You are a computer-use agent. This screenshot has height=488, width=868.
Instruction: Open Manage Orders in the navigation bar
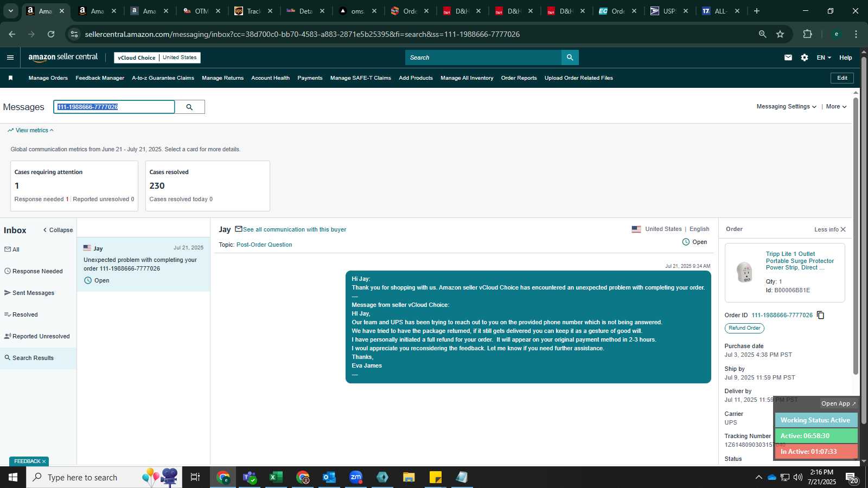pos(48,78)
